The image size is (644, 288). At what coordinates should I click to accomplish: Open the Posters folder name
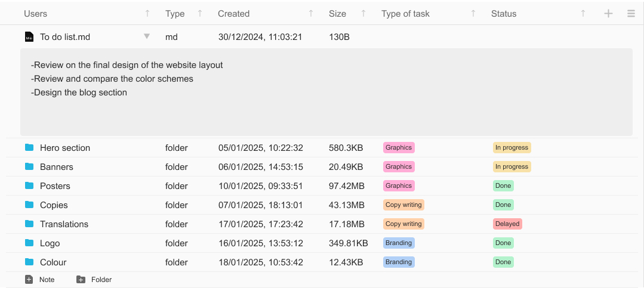[x=55, y=186]
